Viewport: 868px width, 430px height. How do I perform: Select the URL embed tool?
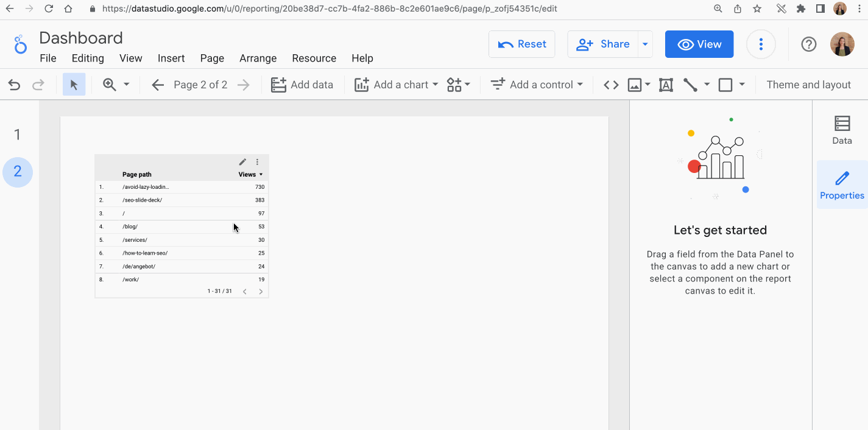tap(610, 85)
